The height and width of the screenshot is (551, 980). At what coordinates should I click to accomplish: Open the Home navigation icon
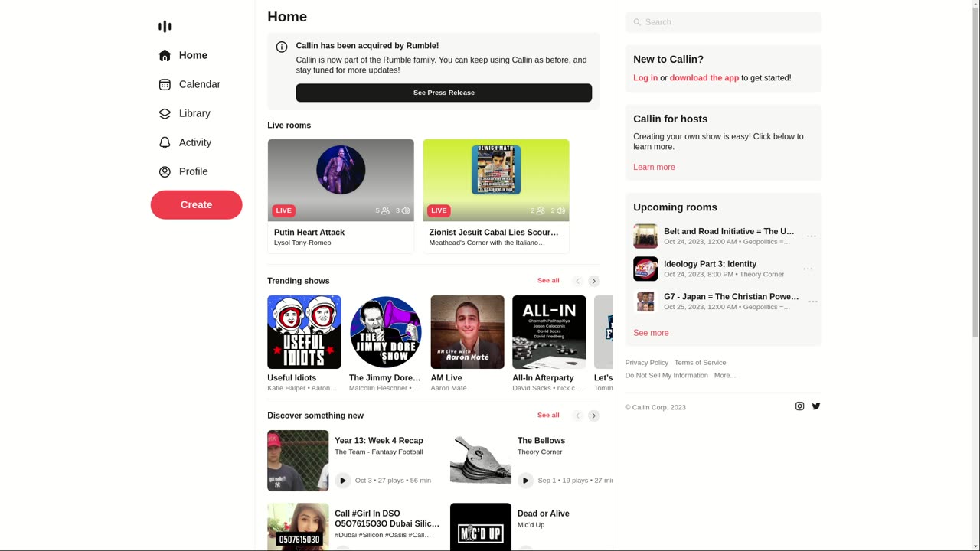coord(165,55)
